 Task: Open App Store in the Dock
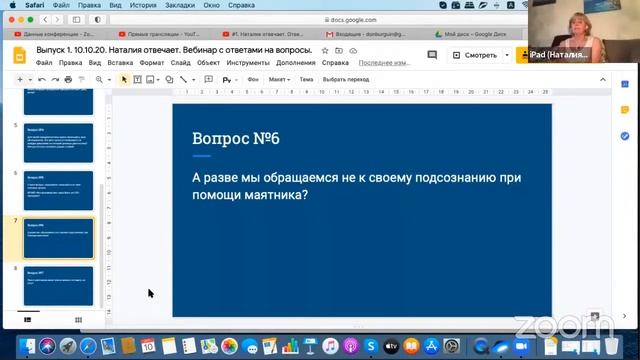[x=431, y=346]
